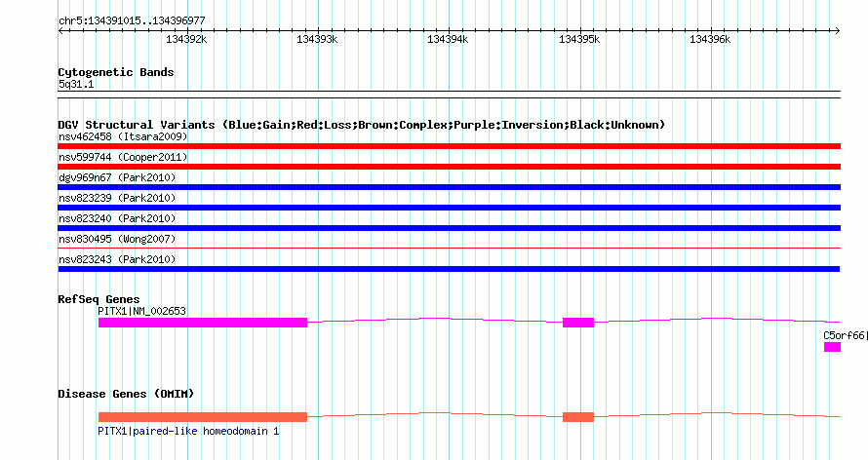Click the PITX1|NM_002653 gene label

click(141, 311)
